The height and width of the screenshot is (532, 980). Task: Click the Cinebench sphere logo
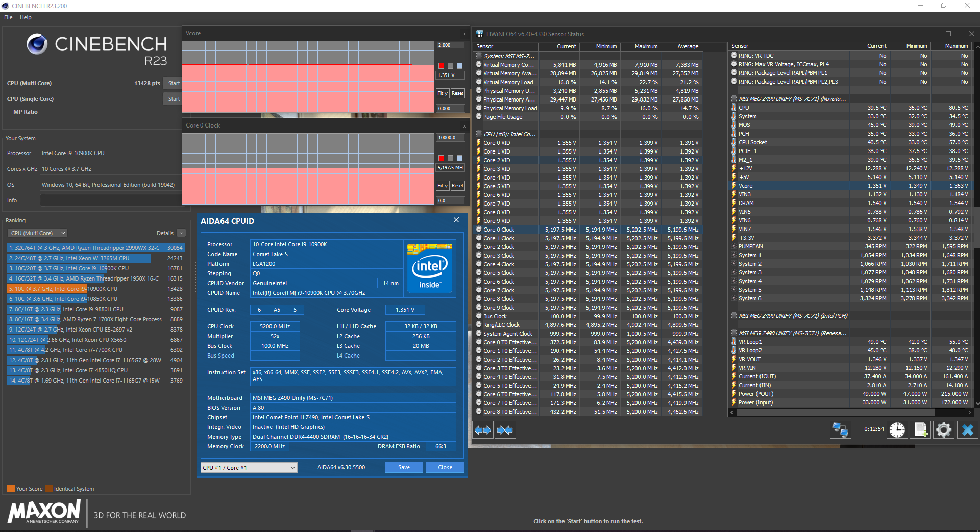[37, 44]
